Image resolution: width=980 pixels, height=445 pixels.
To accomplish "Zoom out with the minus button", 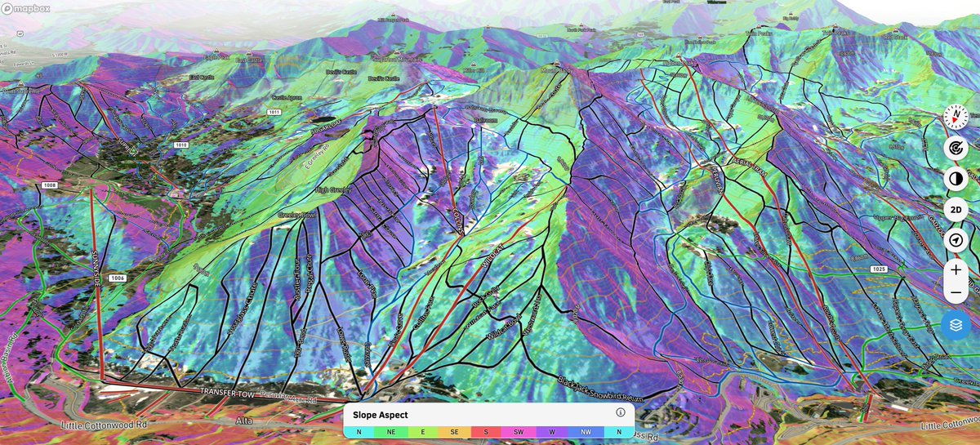I will click(955, 292).
